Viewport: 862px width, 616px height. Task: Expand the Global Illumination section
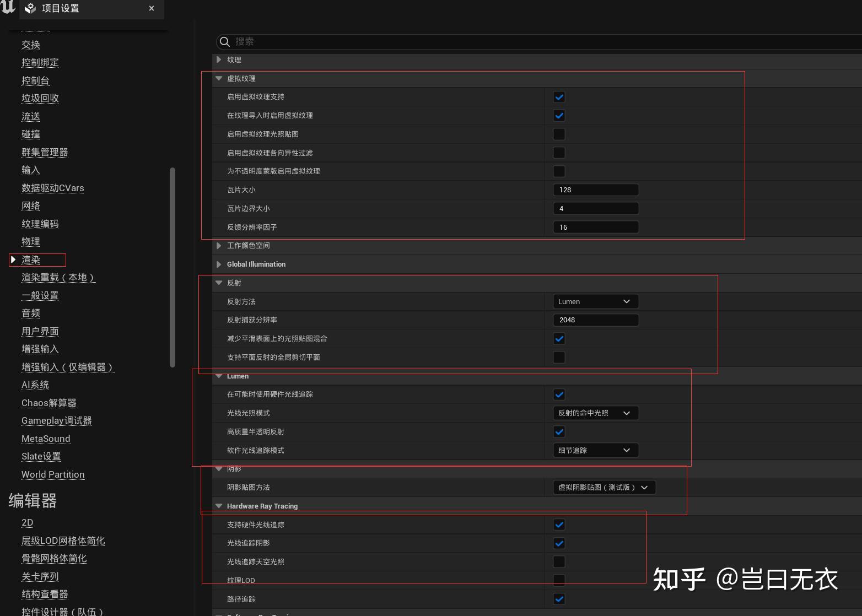coord(219,264)
